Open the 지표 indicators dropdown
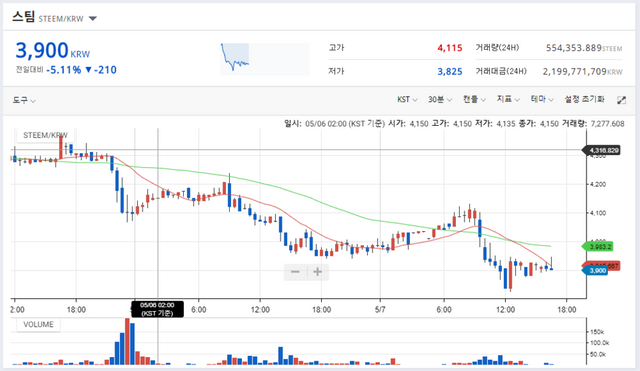This screenshot has width=640, height=371. coord(508,99)
